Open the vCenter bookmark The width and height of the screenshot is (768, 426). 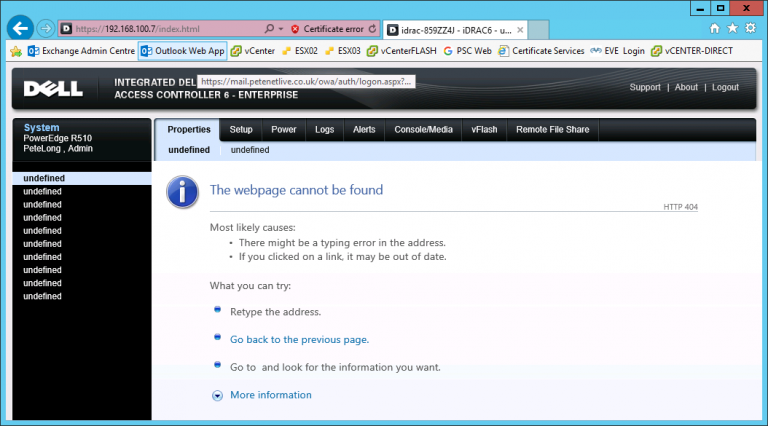point(253,51)
